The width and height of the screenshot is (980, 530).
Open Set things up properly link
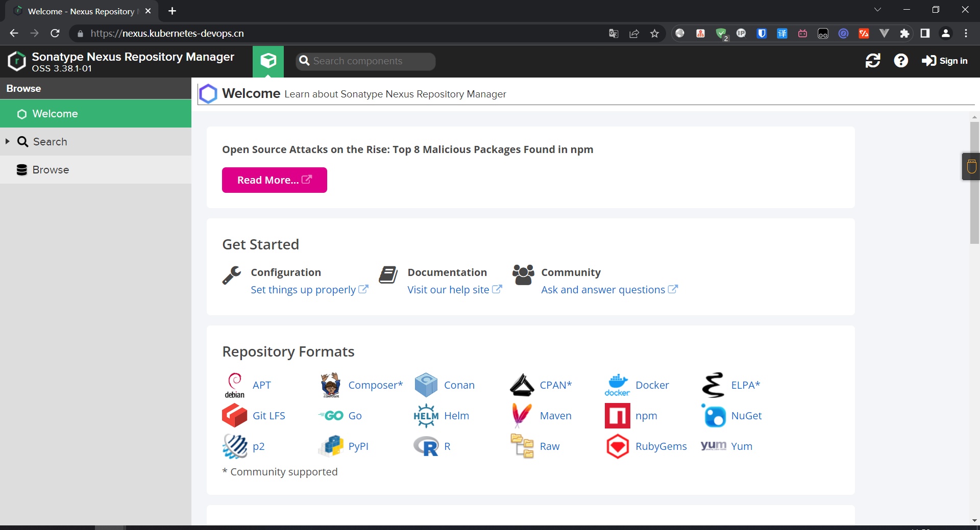(x=309, y=290)
